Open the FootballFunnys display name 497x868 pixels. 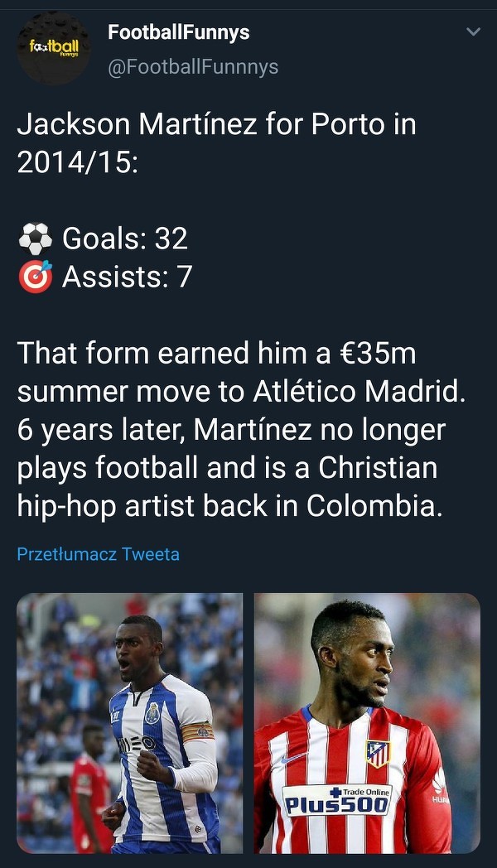(178, 33)
